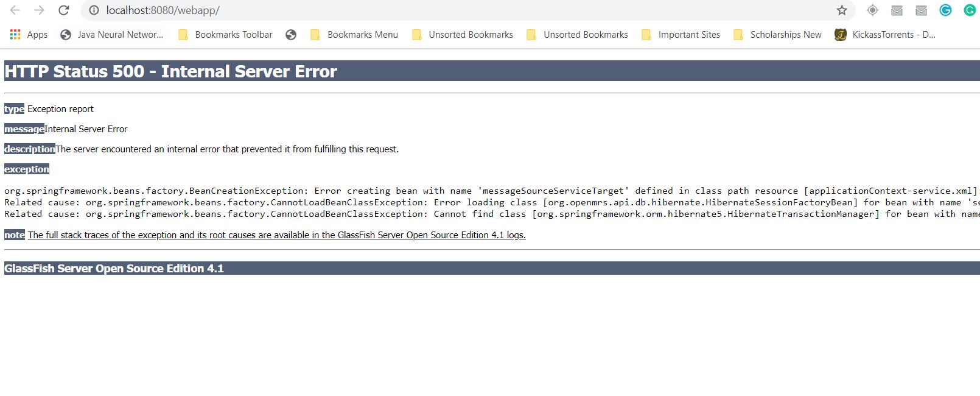Click the 'exception' label
Screen dimensions: 980x396
(27, 169)
